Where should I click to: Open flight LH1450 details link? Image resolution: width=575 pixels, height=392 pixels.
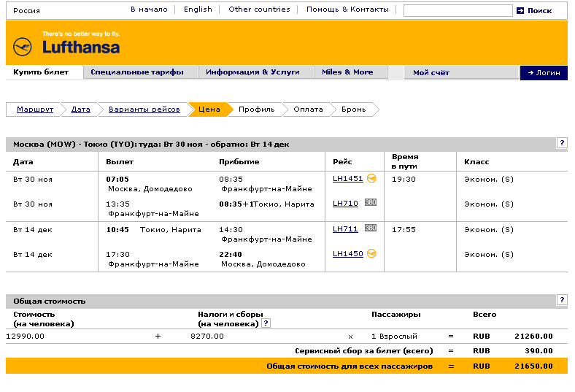(x=347, y=254)
